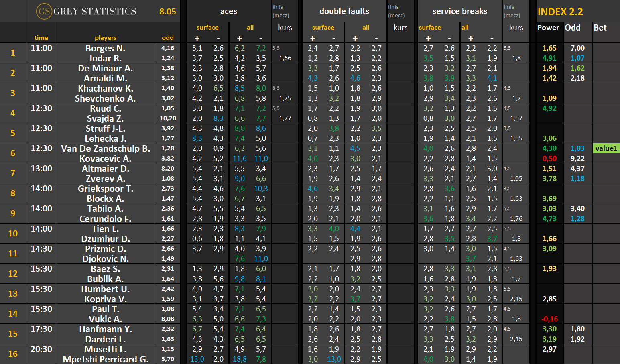Select player Jodar R.
Viewport: 620px width, 364px height.
click(106, 58)
